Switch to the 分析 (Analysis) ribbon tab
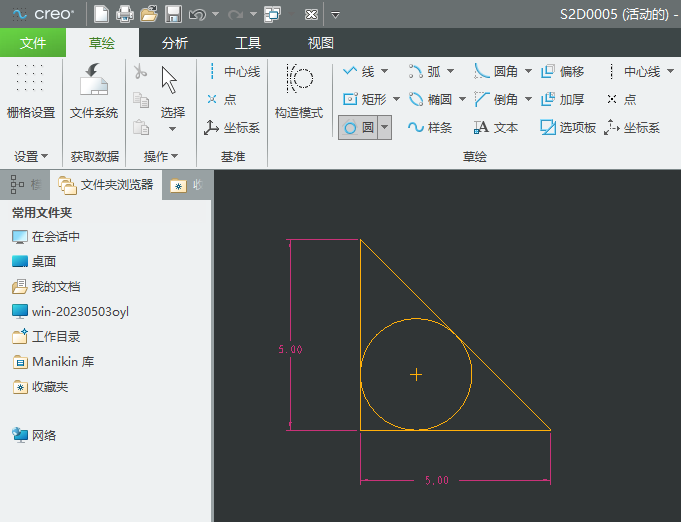Image resolution: width=681 pixels, height=522 pixels. (174, 43)
